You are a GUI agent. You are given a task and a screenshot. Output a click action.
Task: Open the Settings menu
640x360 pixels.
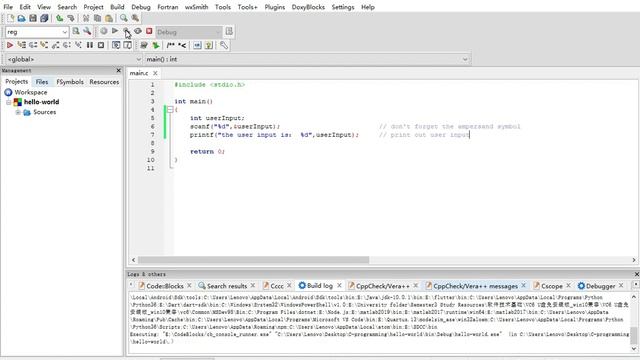point(343,7)
